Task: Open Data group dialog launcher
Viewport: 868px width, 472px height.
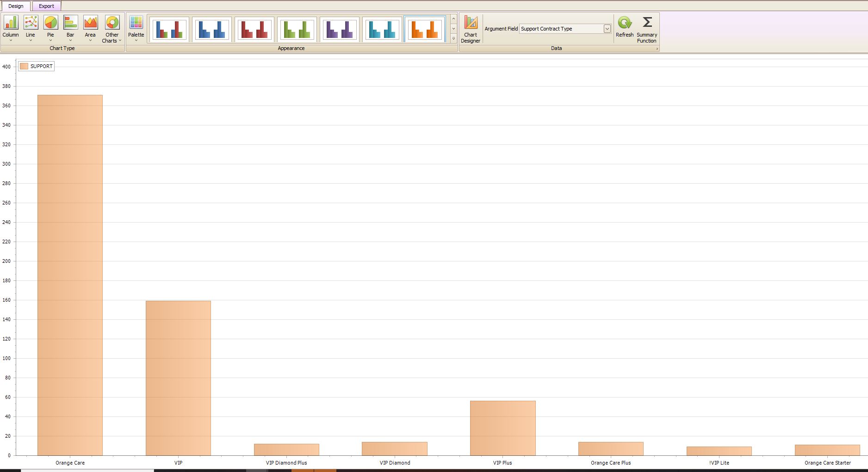Action: pyautogui.click(x=656, y=49)
